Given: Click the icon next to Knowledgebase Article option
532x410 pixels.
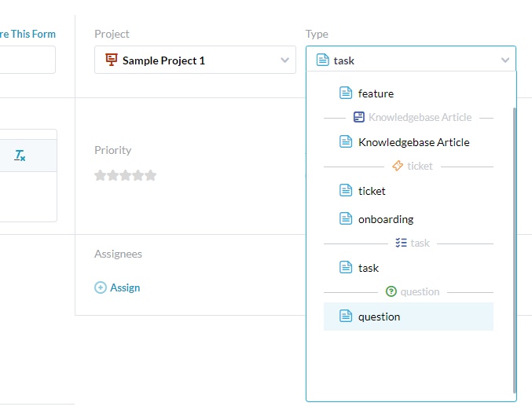Looking at the screenshot, I should pyautogui.click(x=346, y=142).
